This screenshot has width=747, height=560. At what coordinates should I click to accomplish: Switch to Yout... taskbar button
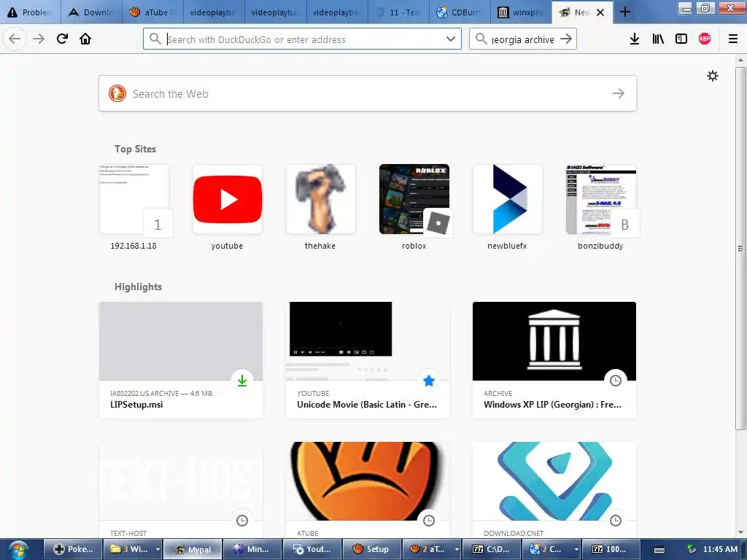click(x=312, y=549)
